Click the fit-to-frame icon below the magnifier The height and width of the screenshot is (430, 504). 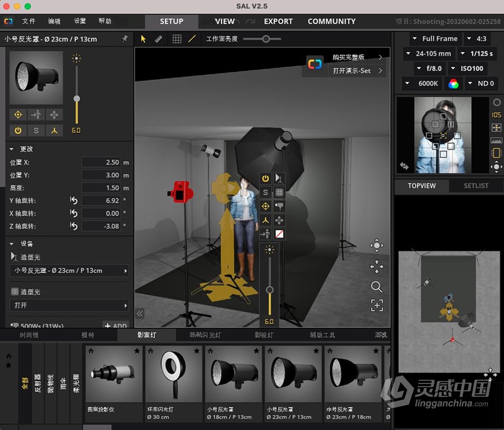(377, 305)
